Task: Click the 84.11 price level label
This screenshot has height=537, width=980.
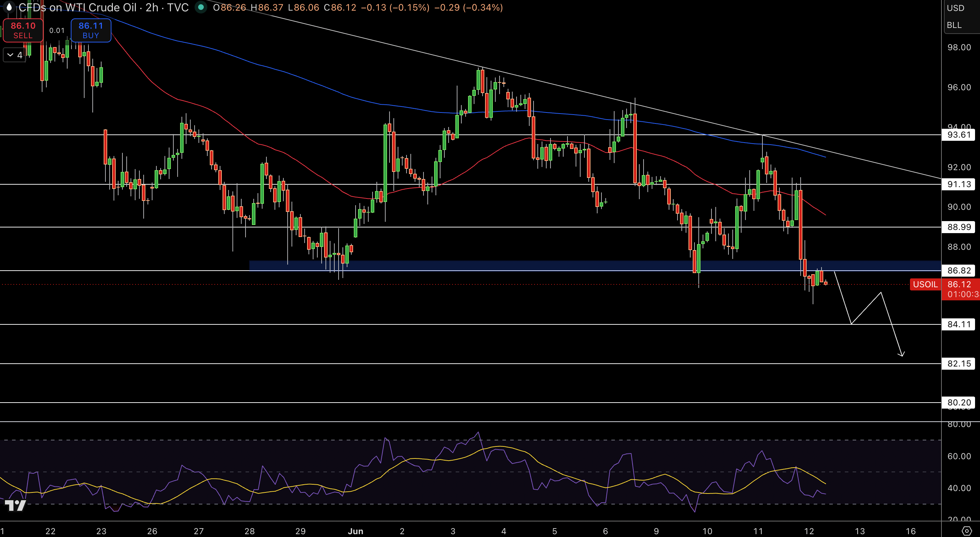Action: [958, 324]
